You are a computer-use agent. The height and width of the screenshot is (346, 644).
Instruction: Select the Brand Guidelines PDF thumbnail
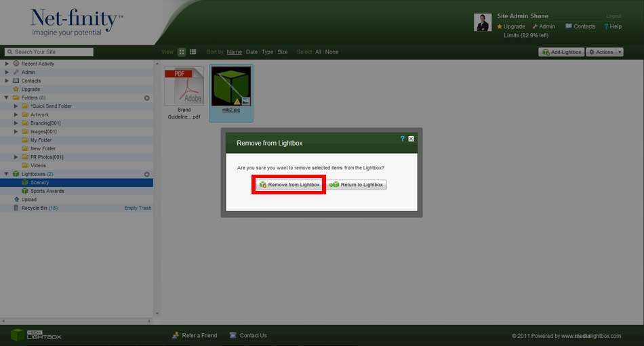point(184,87)
